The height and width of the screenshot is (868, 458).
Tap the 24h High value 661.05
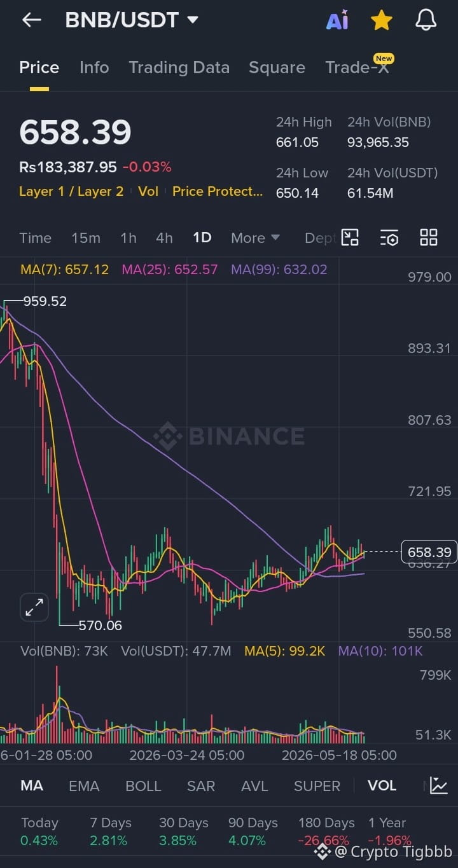[297, 142]
